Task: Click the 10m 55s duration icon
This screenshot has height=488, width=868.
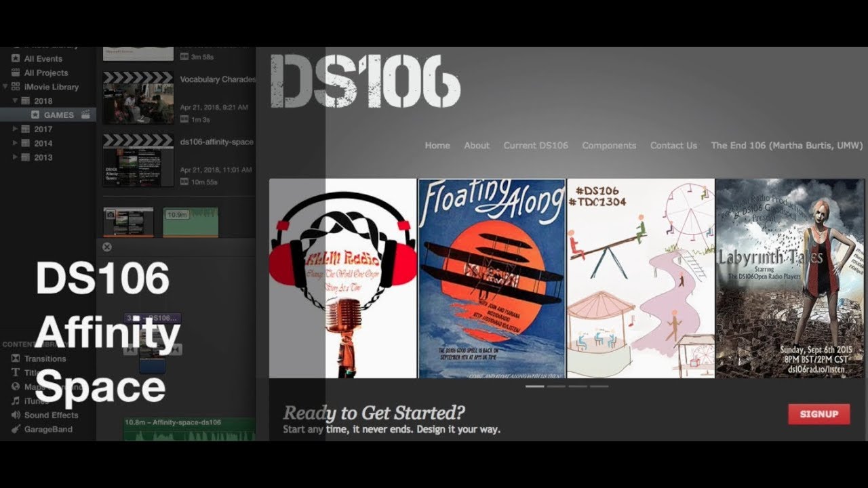Action: point(184,182)
